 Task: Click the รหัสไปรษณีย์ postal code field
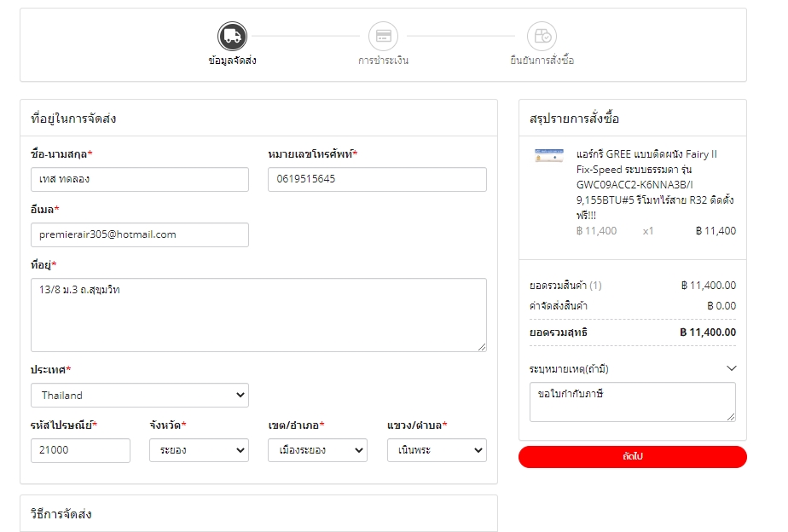pyautogui.click(x=80, y=450)
